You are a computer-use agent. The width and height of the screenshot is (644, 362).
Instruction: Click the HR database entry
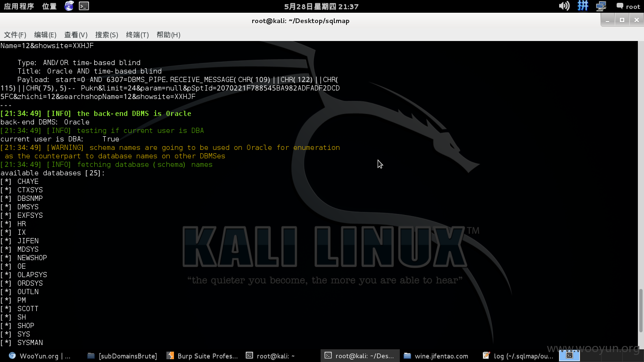pos(13,224)
